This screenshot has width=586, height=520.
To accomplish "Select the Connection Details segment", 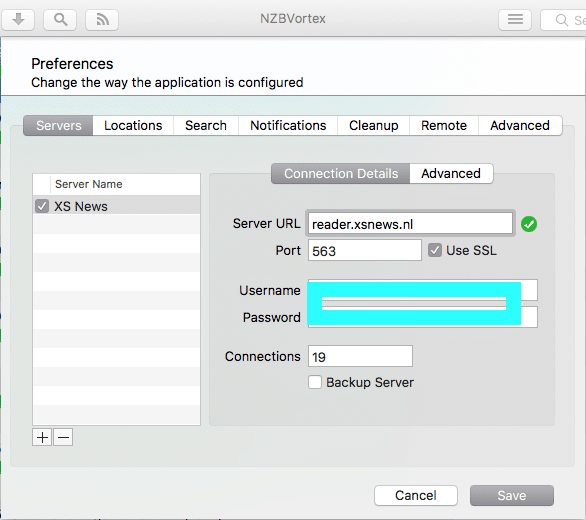I will (341, 173).
